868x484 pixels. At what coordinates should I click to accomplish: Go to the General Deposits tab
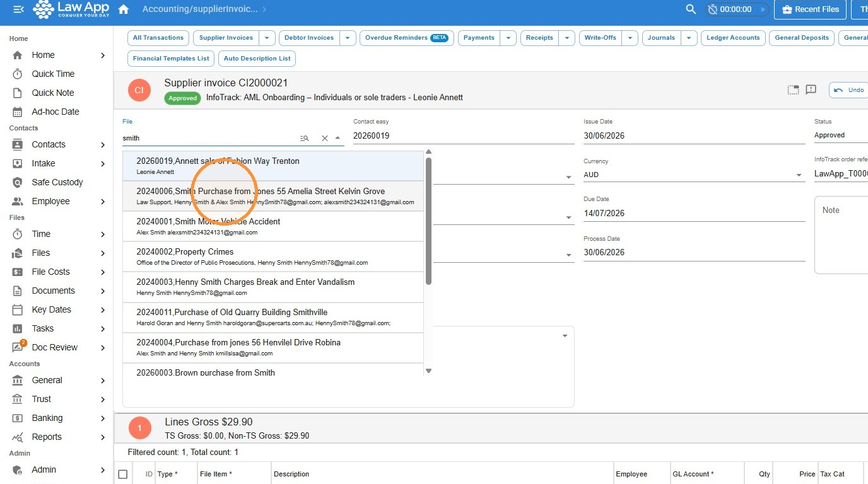[802, 38]
